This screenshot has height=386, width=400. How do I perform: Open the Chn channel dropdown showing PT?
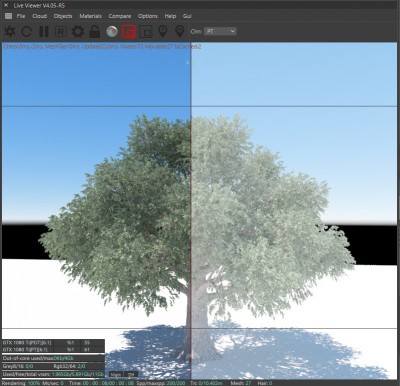click(x=220, y=31)
